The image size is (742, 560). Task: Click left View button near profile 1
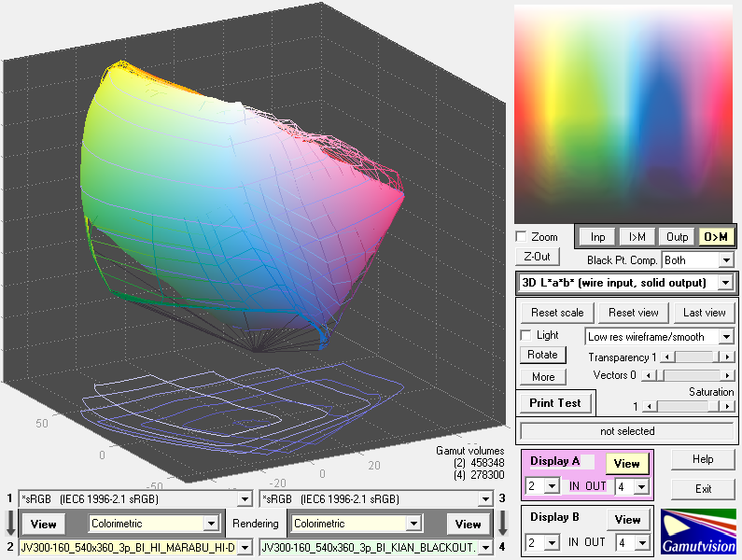(43, 524)
